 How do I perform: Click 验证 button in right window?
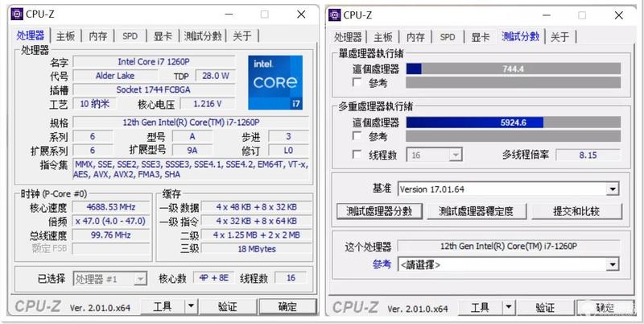coord(545,307)
